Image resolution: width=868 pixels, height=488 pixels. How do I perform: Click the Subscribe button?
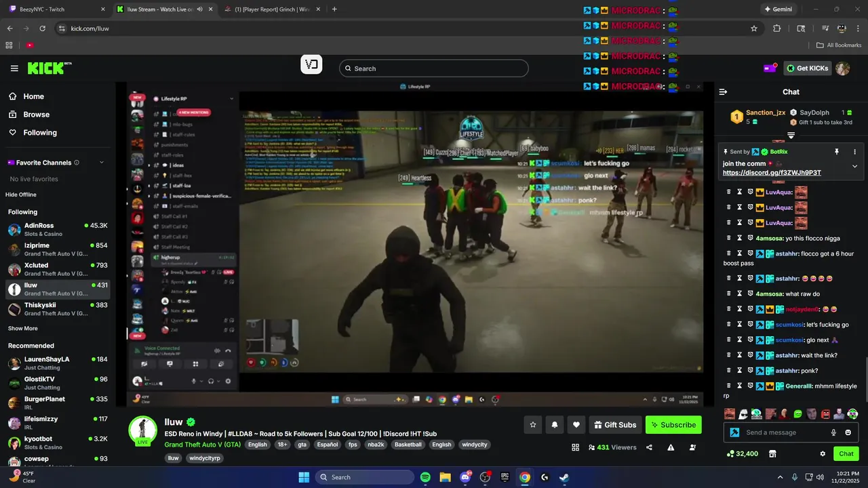coord(673,425)
